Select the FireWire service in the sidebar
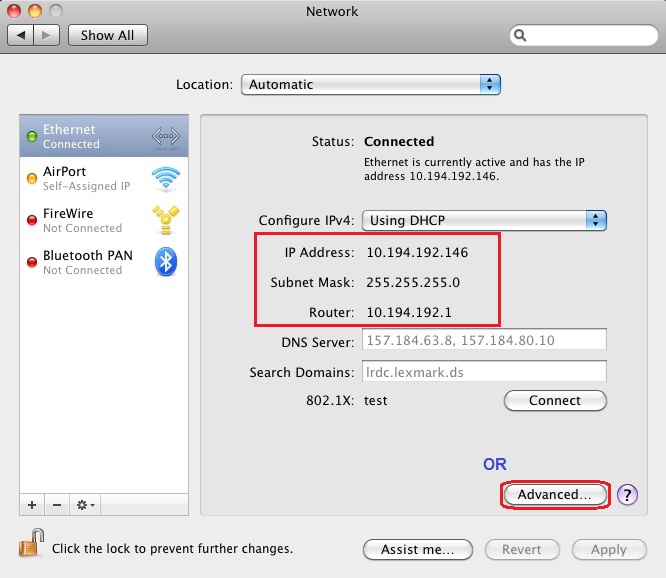 104,220
